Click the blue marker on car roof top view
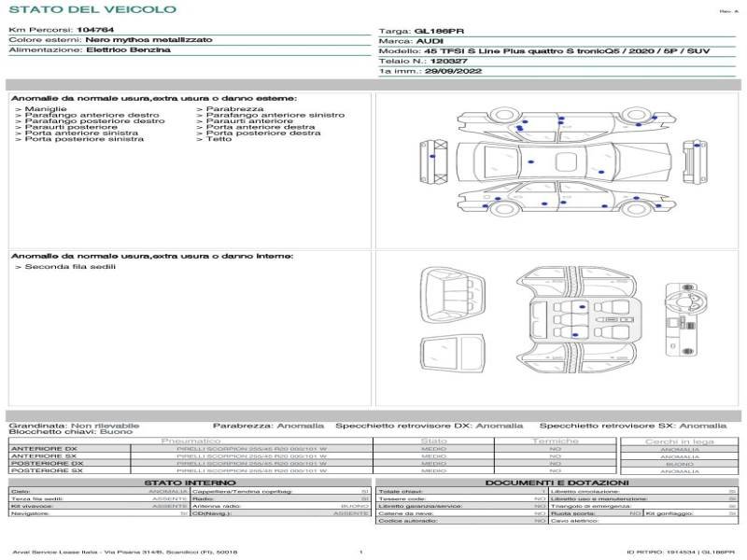The image size is (747, 560). pyautogui.click(x=530, y=162)
